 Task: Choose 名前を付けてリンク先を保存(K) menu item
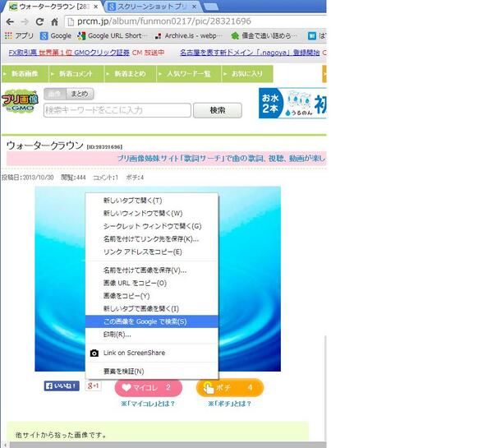[152, 239]
